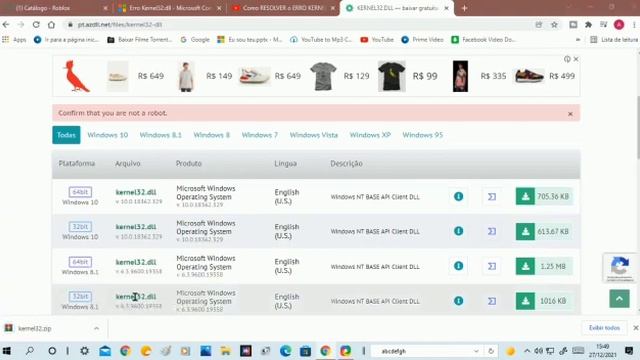The image size is (640, 360).
Task: Click hash icon in 1016 KB row
Action: tap(492, 301)
